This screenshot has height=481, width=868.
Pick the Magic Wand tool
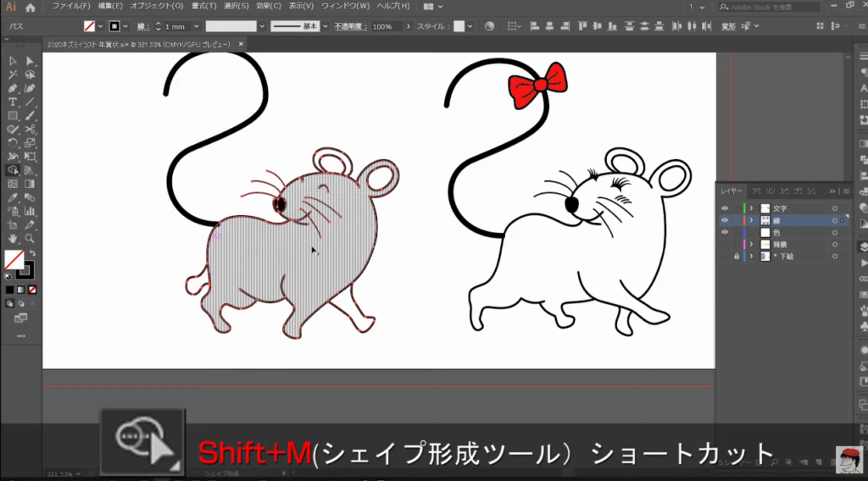pos(12,75)
